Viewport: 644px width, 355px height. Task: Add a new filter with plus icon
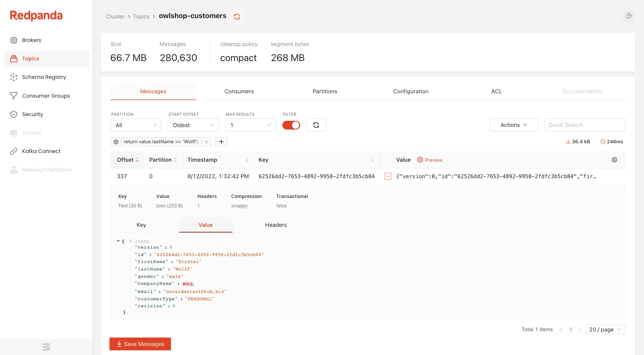tap(221, 142)
